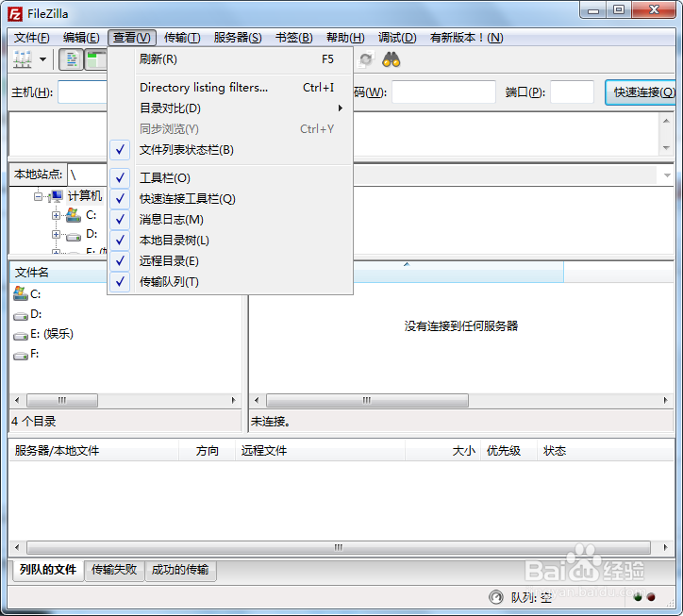The width and height of the screenshot is (683, 616).
Task: Select 刷新(R) from view menu
Action: (230, 59)
